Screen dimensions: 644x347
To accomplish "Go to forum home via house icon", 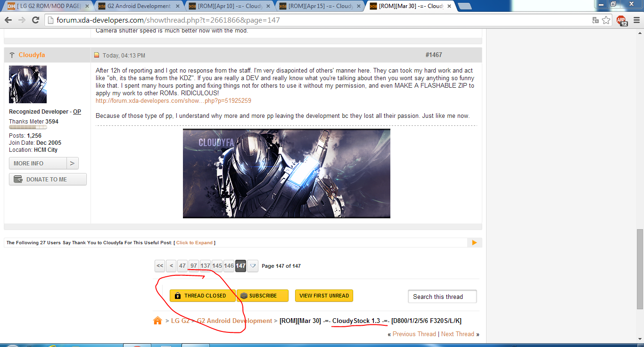I will (x=157, y=321).
